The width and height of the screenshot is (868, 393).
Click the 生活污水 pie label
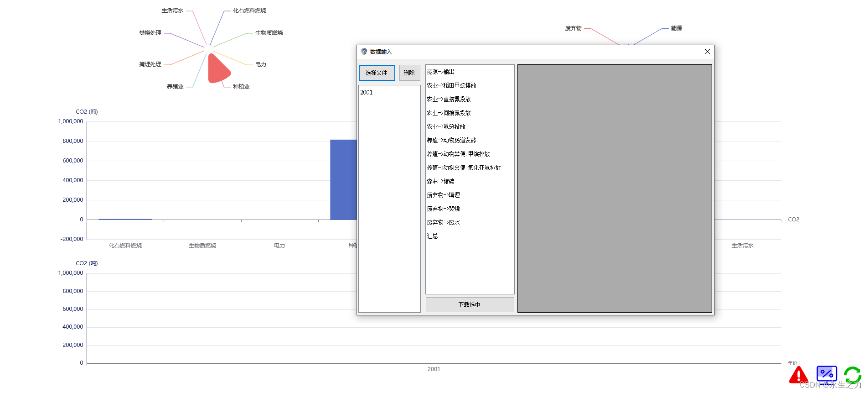[172, 10]
